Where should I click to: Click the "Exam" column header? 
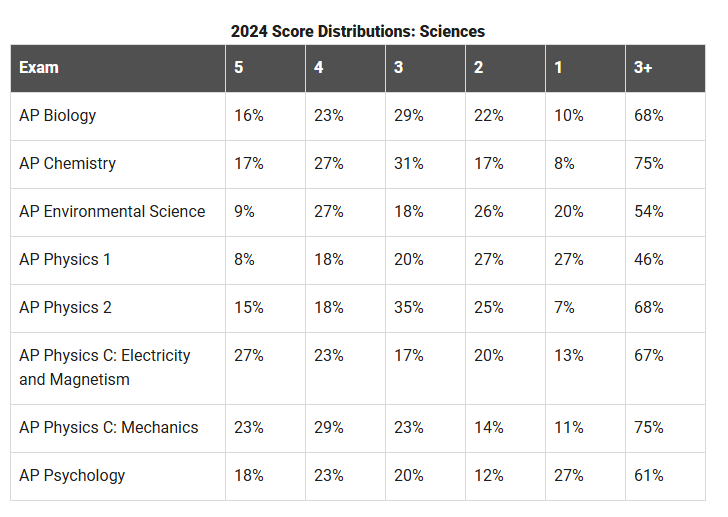click(39, 68)
